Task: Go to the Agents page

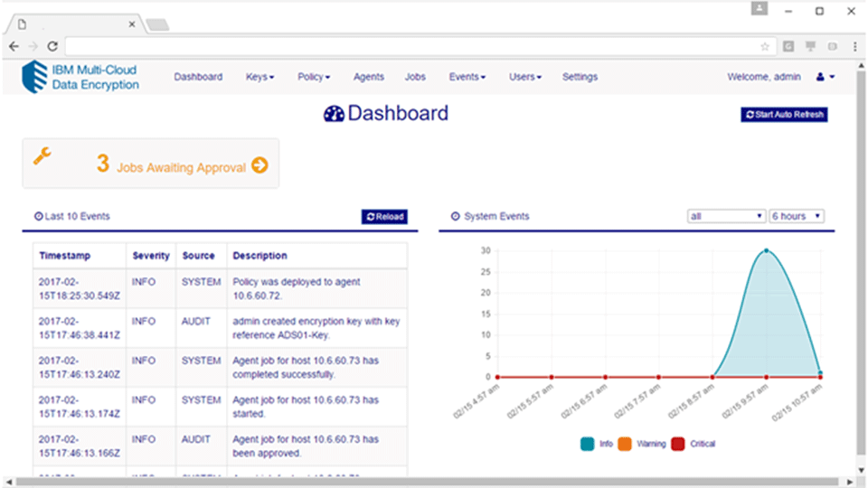Action: [369, 78]
